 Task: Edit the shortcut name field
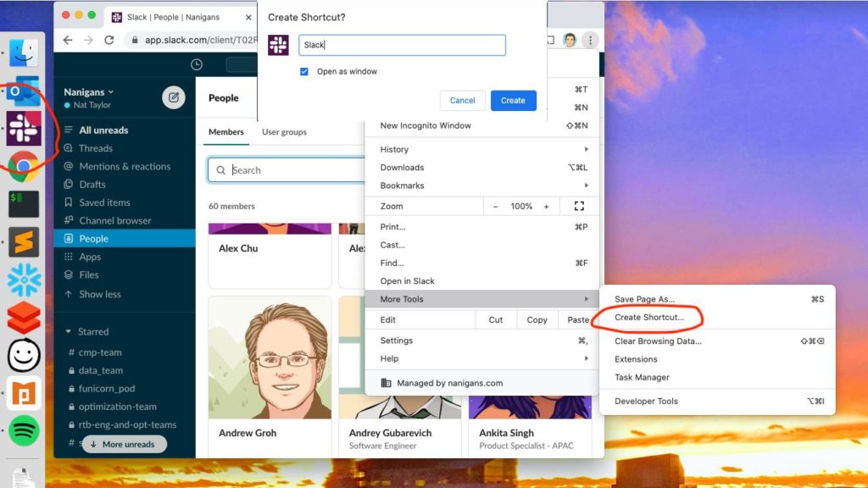pos(402,45)
